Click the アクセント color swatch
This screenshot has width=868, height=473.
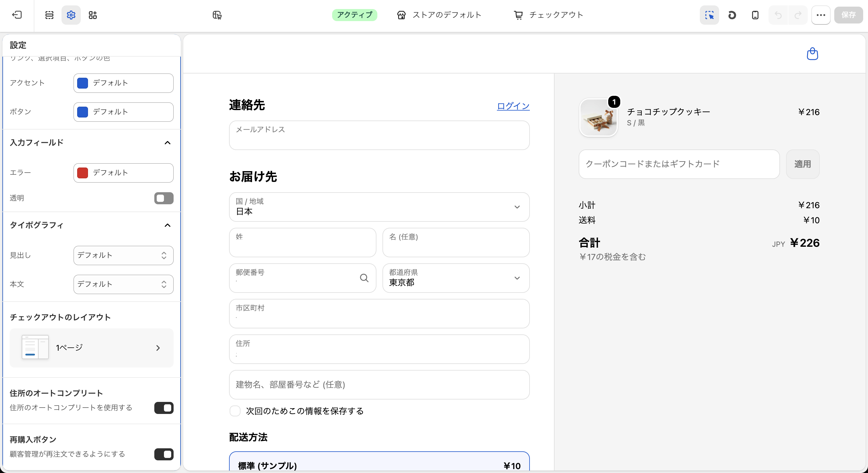[x=83, y=83]
